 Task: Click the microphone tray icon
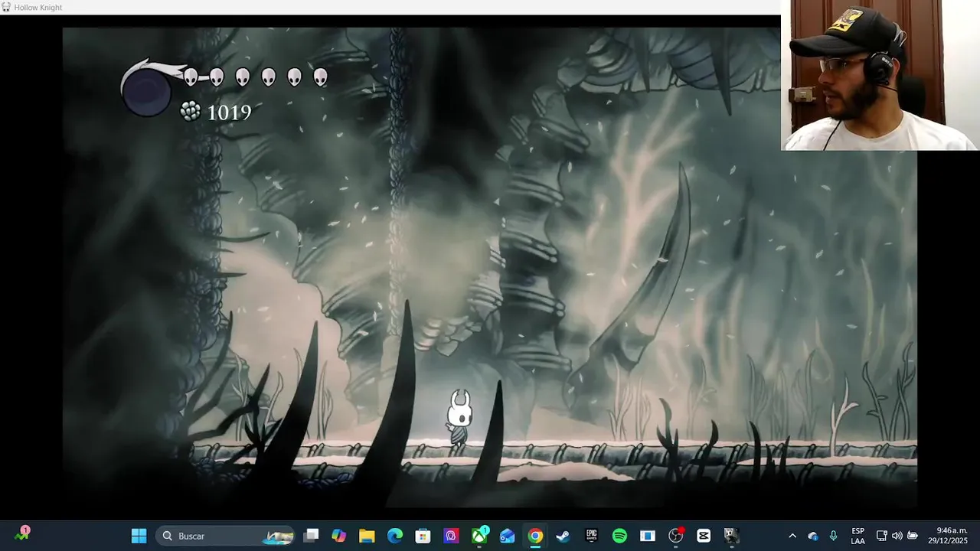[833, 536]
